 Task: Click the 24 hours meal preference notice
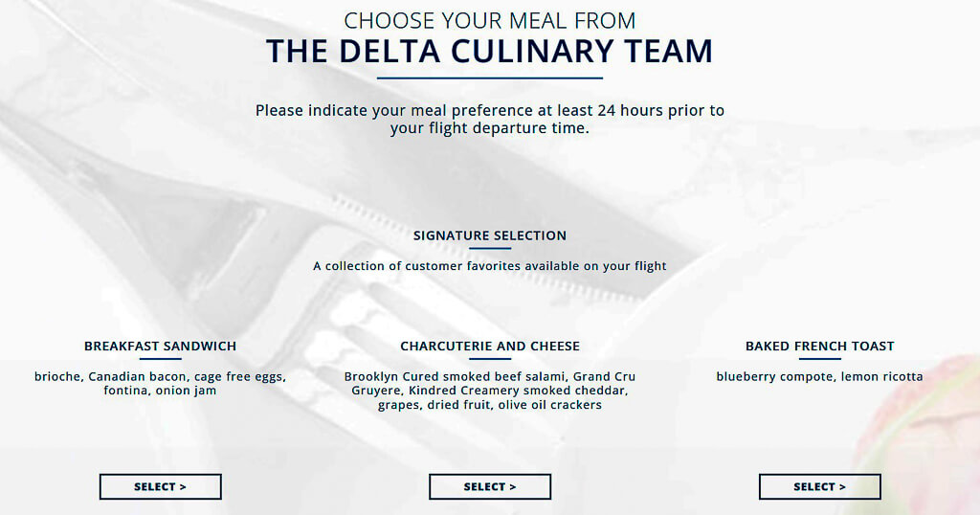point(490,120)
